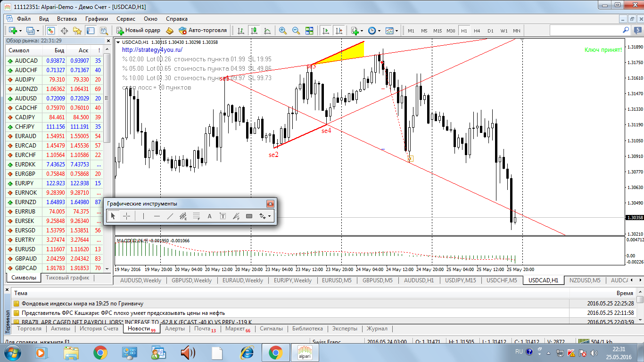
Task: Open the Сервис menu
Action: click(x=126, y=19)
